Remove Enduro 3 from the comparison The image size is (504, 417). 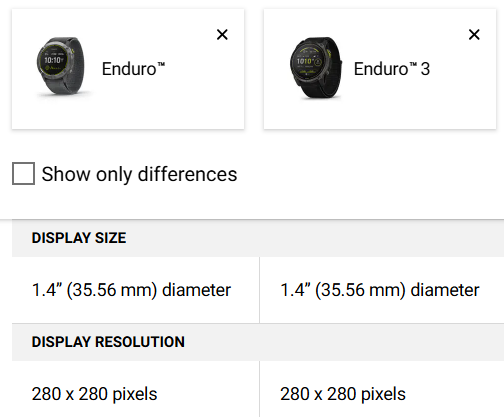(x=474, y=34)
